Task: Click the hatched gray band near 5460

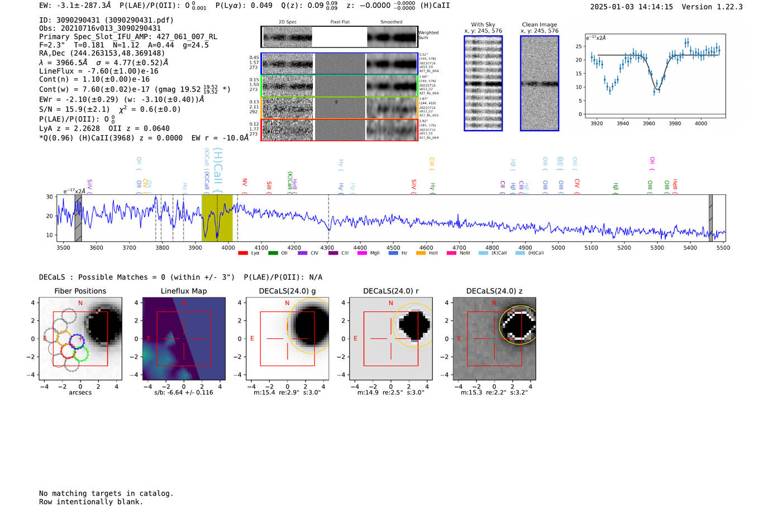Action: pos(711,218)
